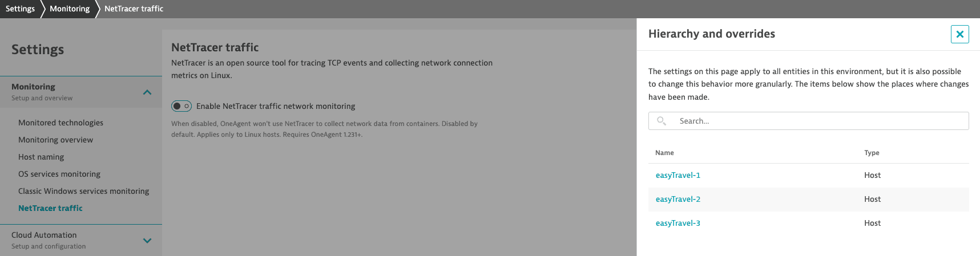
Task: Close the Hierarchy and overrides panel
Action: click(x=959, y=34)
